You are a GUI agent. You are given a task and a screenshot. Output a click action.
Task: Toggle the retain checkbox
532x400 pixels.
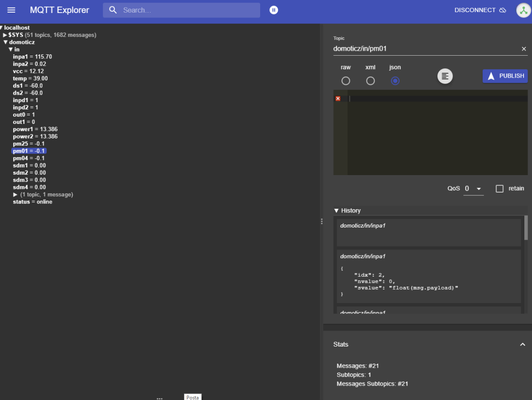pyautogui.click(x=499, y=189)
